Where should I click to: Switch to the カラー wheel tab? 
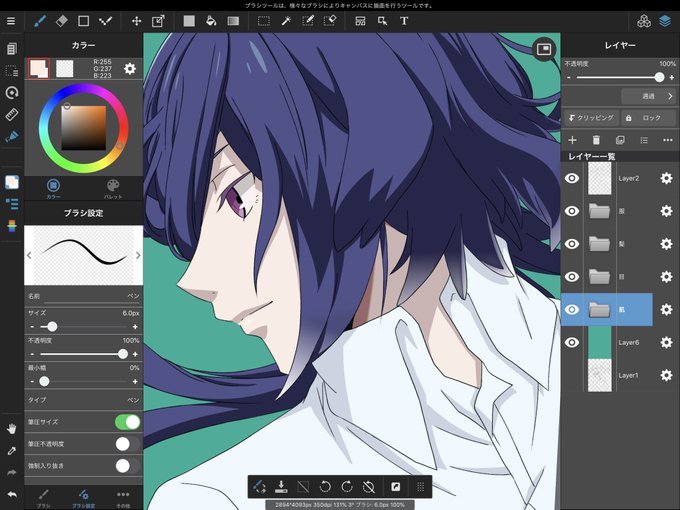pyautogui.click(x=53, y=188)
